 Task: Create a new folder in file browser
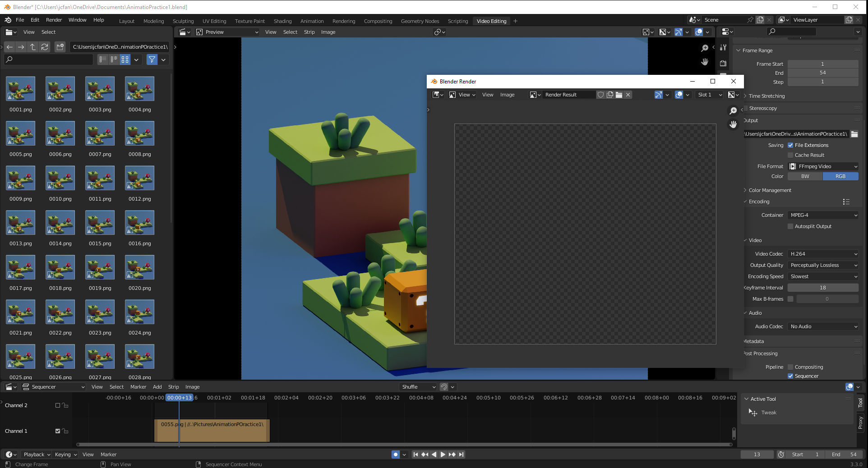point(60,47)
